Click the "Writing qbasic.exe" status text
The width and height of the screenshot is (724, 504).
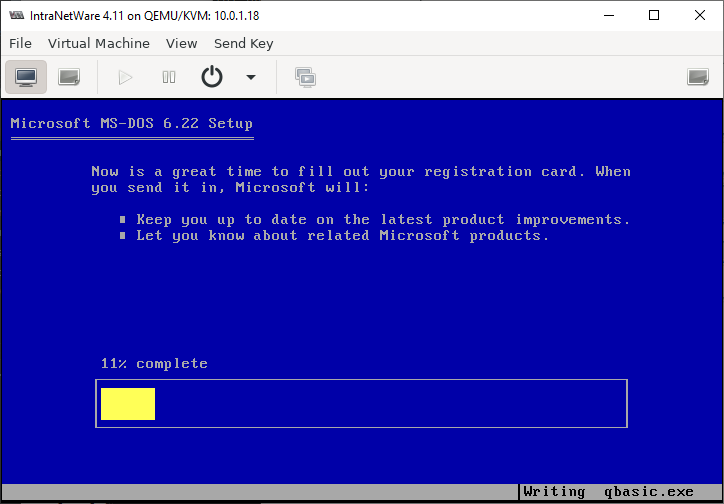click(607, 492)
